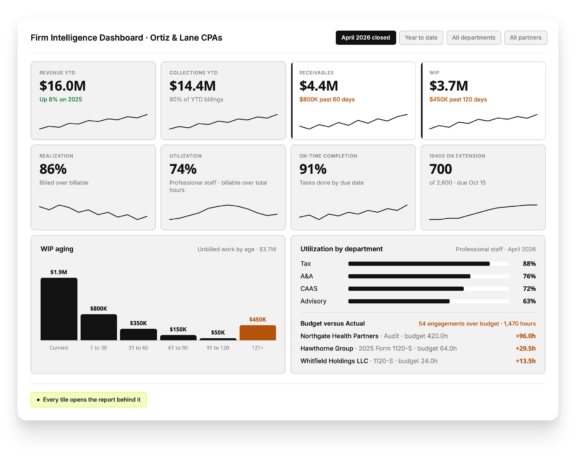Click the WIP aging panel title
Image resolution: width=576 pixels, height=462 pixels.
tap(57, 249)
